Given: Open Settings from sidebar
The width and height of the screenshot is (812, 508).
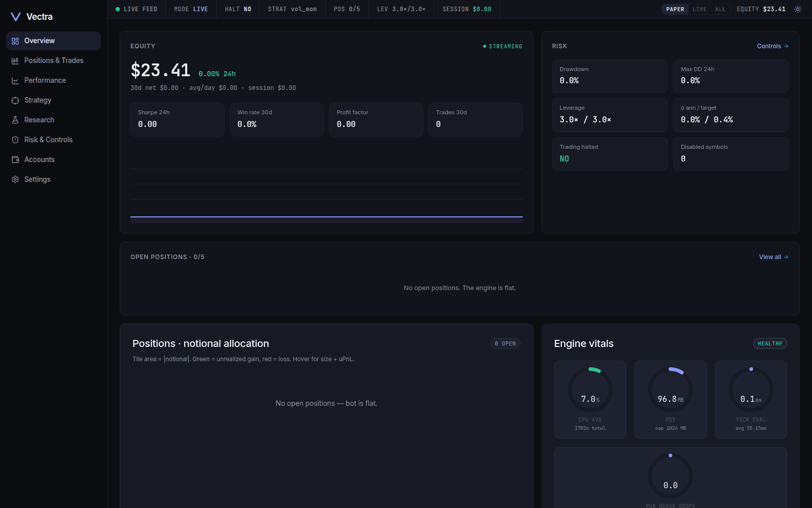Looking at the screenshot, I should pos(53,179).
